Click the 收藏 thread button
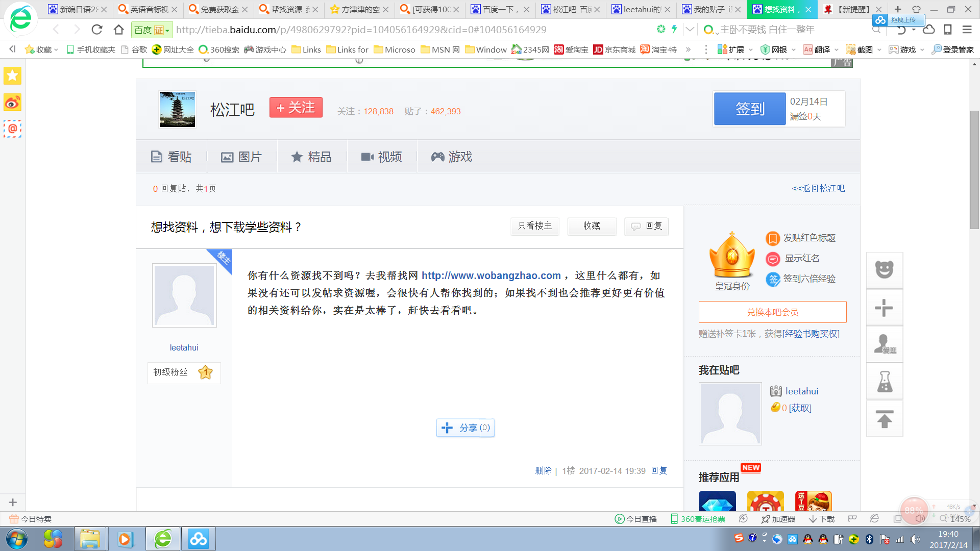The image size is (980, 551). coord(592,226)
